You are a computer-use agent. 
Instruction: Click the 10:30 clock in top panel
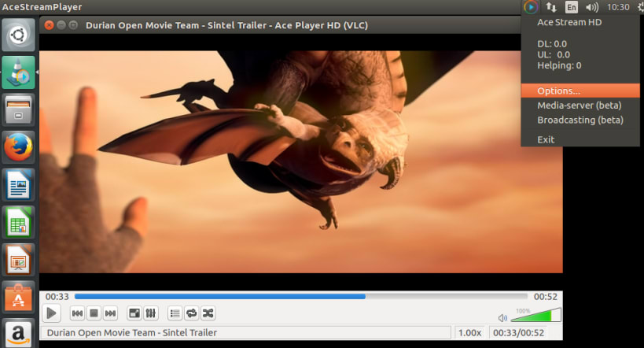click(x=618, y=7)
